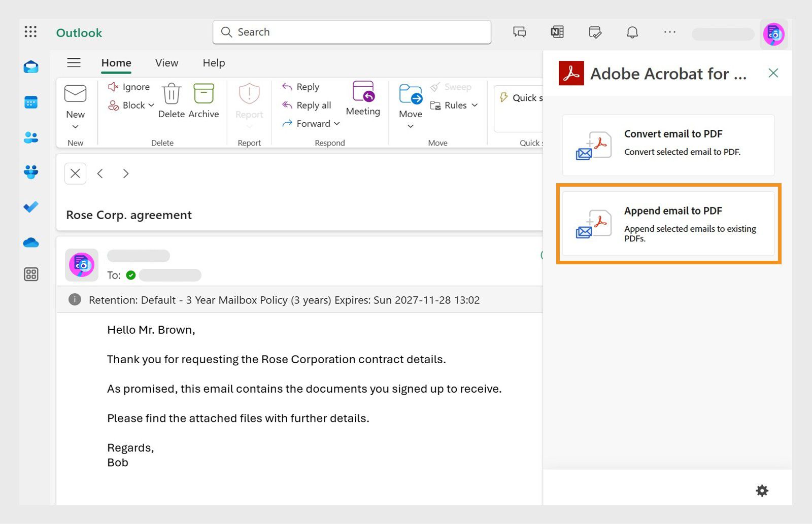
Task: Select the Groups icon in the sidebar
Action: tap(31, 172)
